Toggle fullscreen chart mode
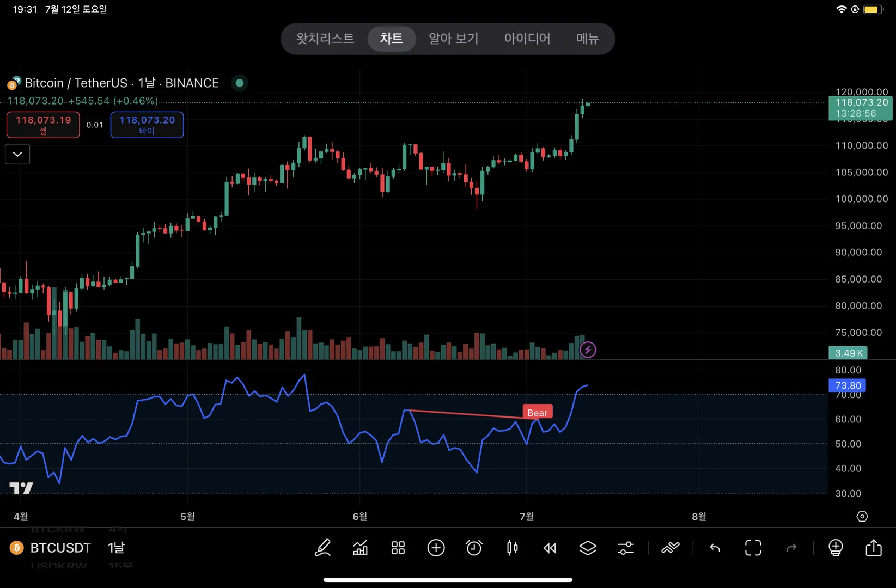 pyautogui.click(x=753, y=548)
